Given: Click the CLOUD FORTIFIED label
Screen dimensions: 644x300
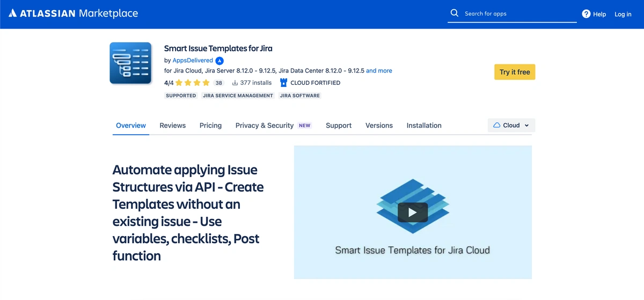Looking at the screenshot, I should 316,83.
